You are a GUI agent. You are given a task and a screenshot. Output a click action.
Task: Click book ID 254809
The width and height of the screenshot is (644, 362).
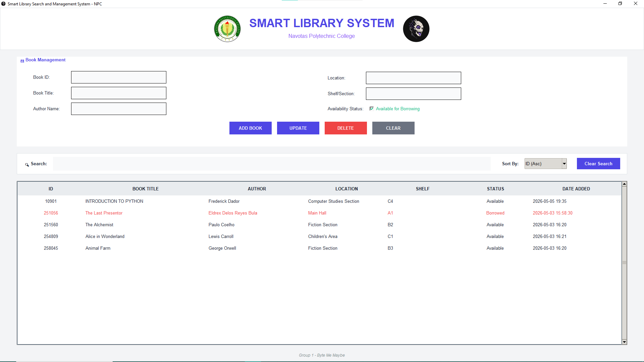click(x=51, y=236)
